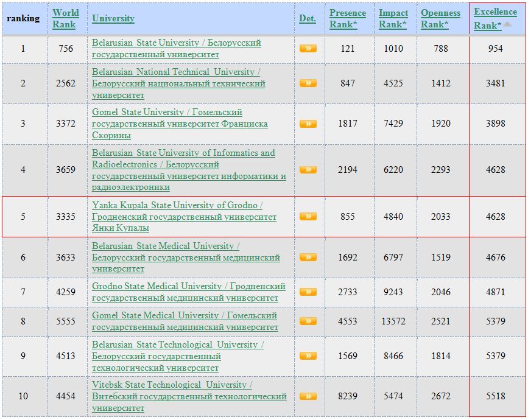
Task: Click details arrow for Belarusian State Technological University
Action: pyautogui.click(x=308, y=355)
